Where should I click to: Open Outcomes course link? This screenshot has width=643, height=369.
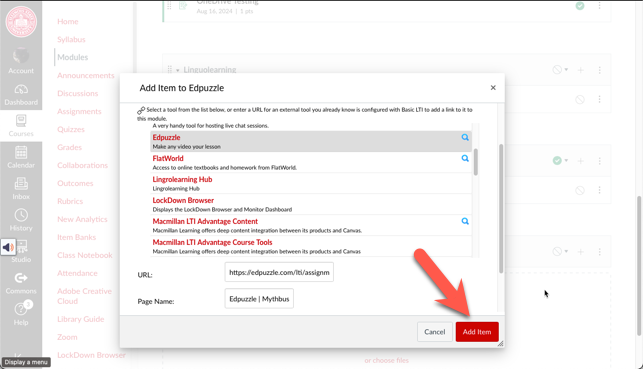click(x=75, y=183)
